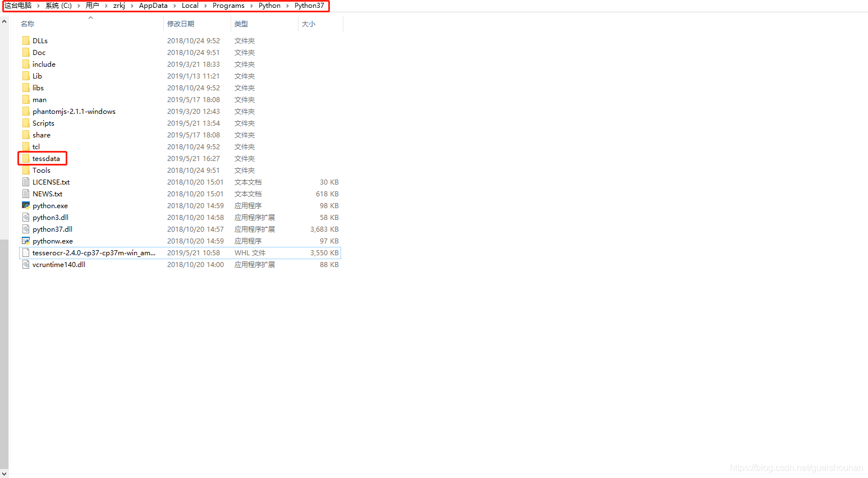Click the scrollbar up arrow

pyautogui.click(x=4, y=21)
